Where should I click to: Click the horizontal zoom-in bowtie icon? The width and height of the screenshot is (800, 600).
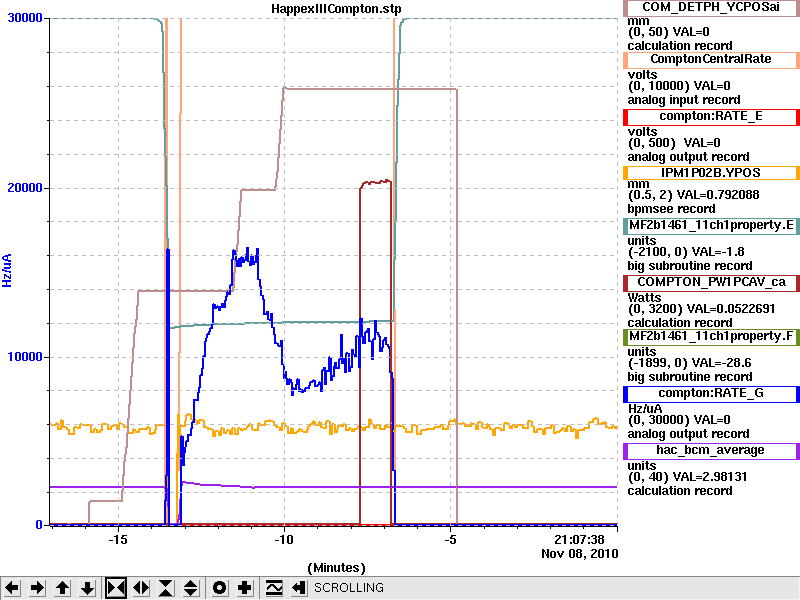pyautogui.click(x=116, y=588)
